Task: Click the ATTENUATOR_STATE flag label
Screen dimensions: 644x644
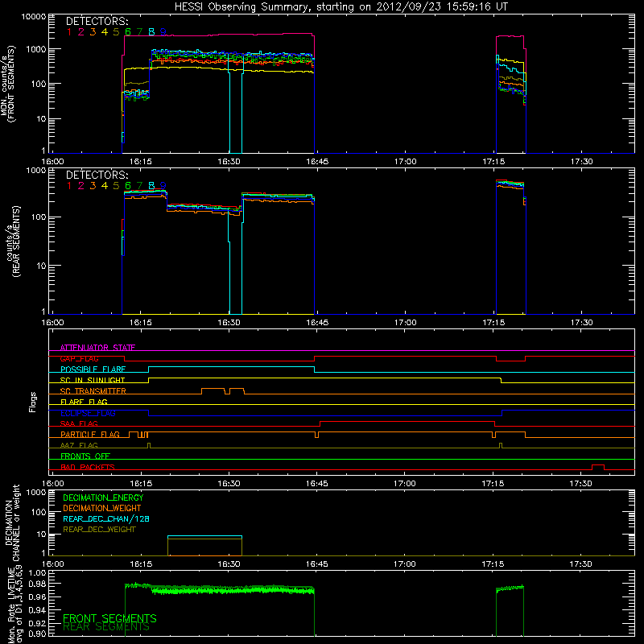Action: 97,348
